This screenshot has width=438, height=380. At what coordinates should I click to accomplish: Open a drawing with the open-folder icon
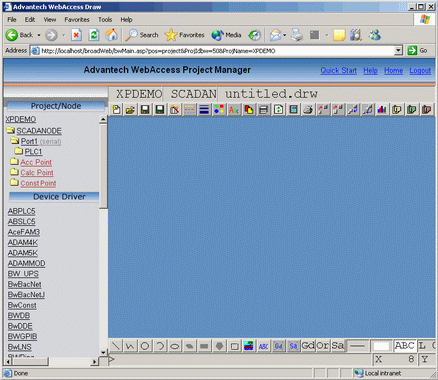[x=130, y=110]
